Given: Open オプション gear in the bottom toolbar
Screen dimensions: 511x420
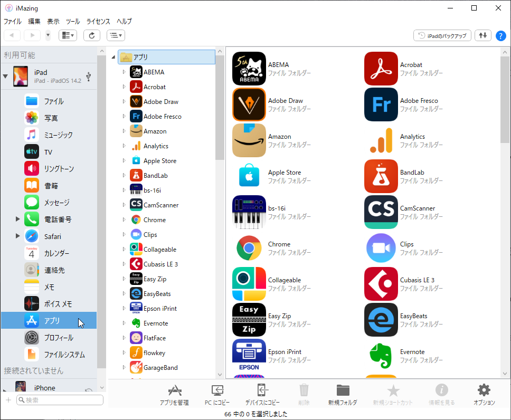Looking at the screenshot, I should pyautogui.click(x=484, y=395).
